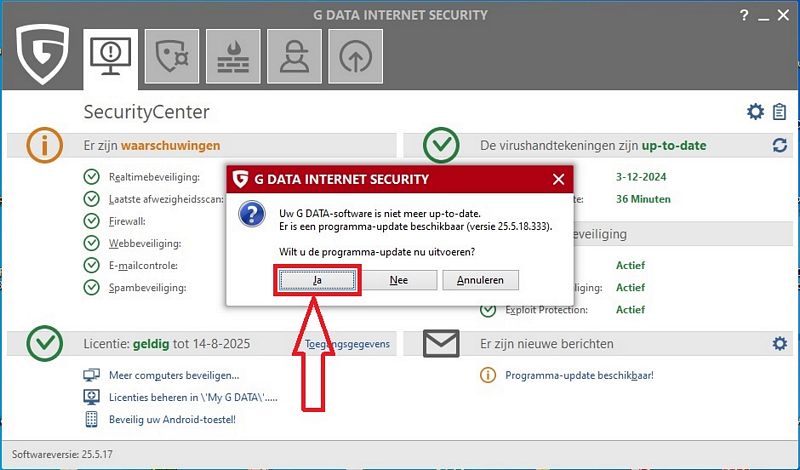Open the Programma-update beschikbaar message
Screen dimensions: 800x470
[579, 376]
